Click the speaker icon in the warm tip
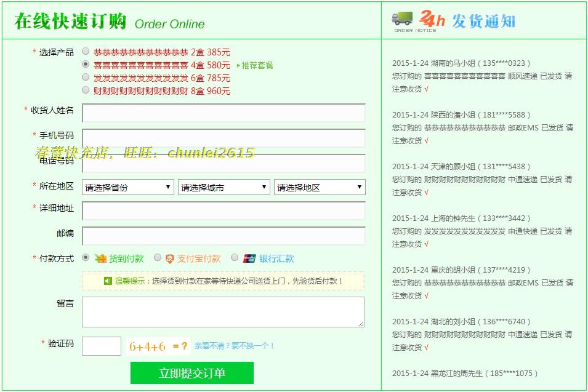The width and height of the screenshot is (588, 392). 108,281
